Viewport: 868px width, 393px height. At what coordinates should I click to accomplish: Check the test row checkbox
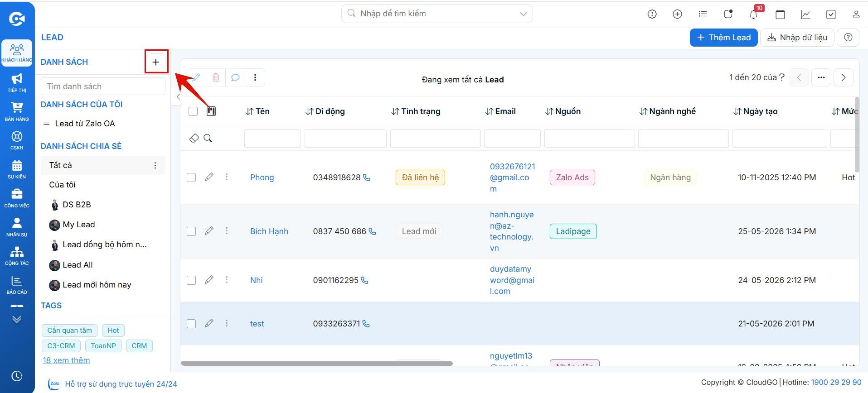(191, 324)
